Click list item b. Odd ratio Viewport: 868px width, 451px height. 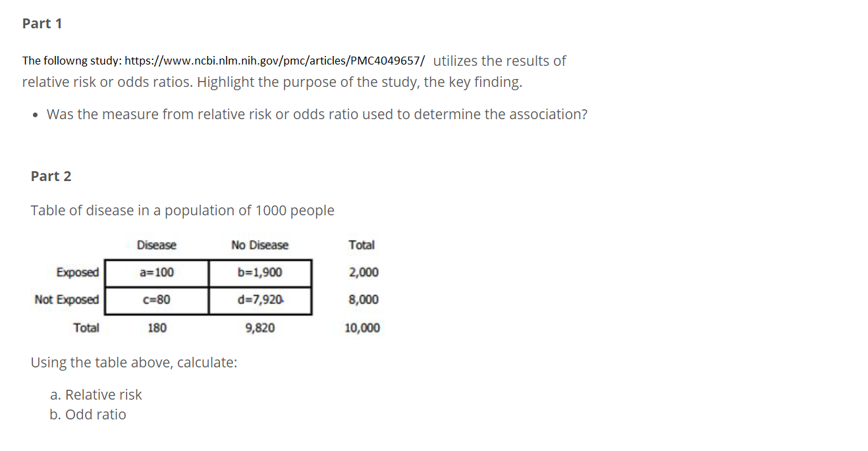coord(88,415)
